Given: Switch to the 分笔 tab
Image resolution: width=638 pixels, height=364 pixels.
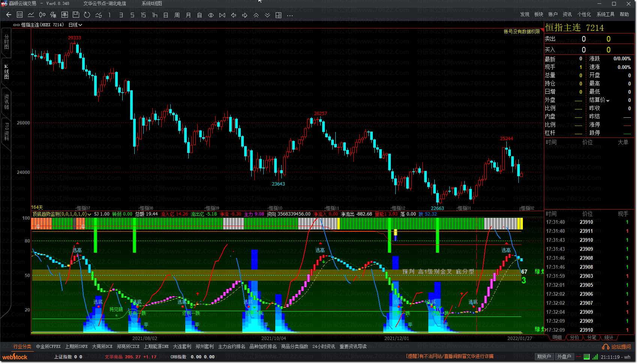Looking at the screenshot, I should coord(591,337).
